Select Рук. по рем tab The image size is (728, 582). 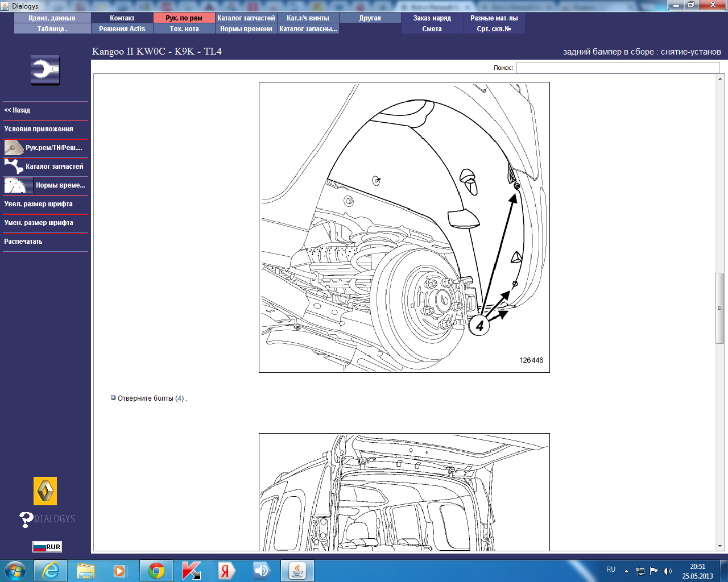click(184, 18)
